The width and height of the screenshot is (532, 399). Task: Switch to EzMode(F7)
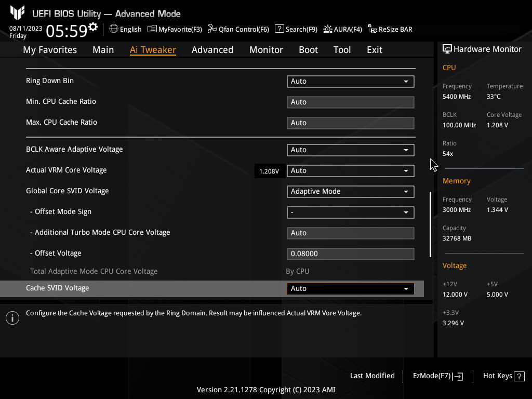click(x=437, y=376)
